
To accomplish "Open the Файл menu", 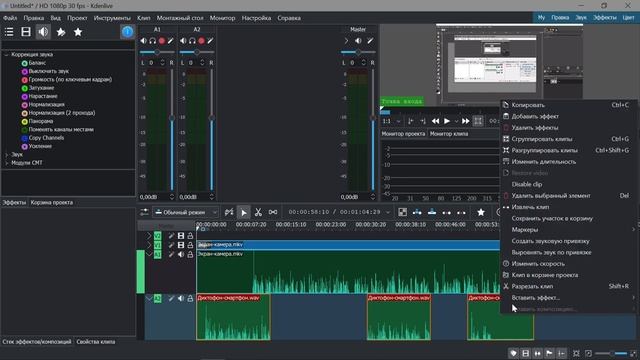I will (x=10, y=18).
